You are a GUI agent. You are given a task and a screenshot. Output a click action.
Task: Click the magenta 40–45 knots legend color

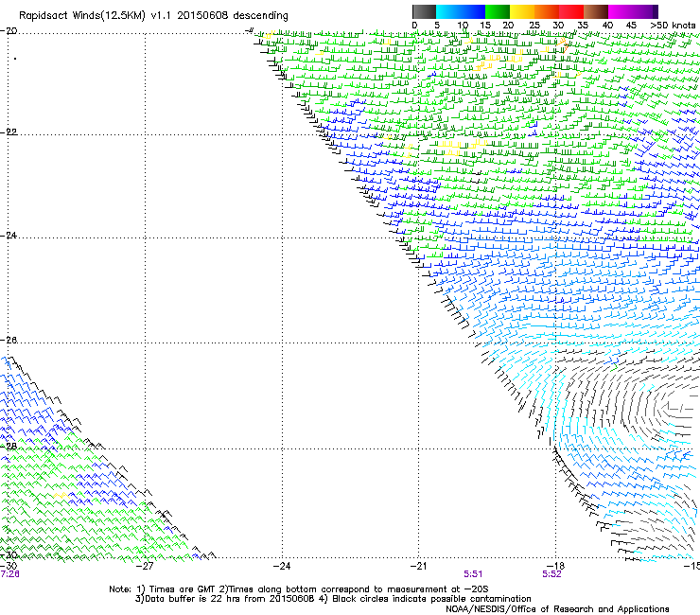coord(621,11)
